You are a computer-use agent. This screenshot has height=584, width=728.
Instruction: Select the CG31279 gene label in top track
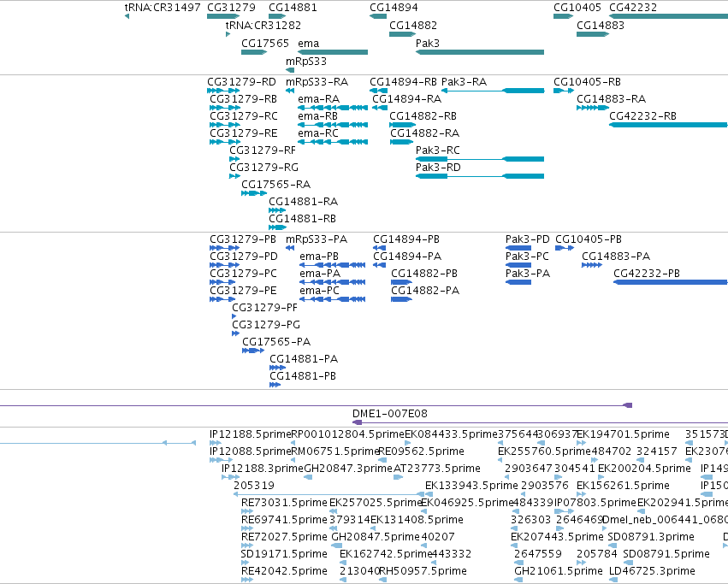pyautogui.click(x=231, y=8)
